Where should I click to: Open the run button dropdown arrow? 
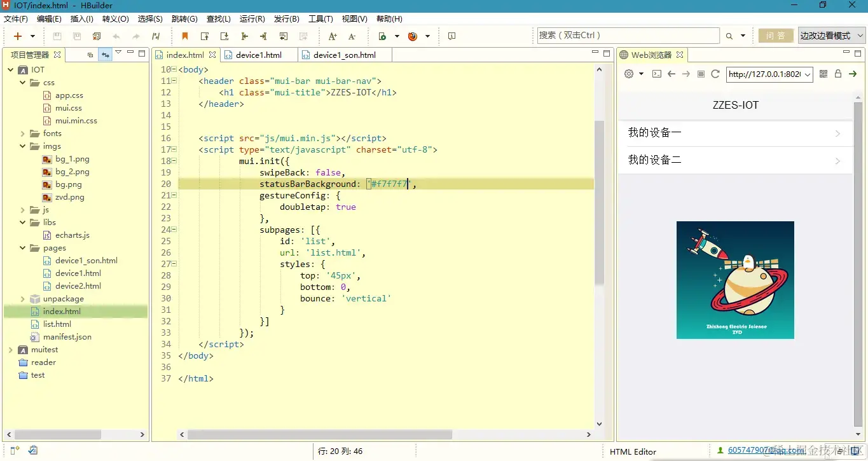point(397,36)
